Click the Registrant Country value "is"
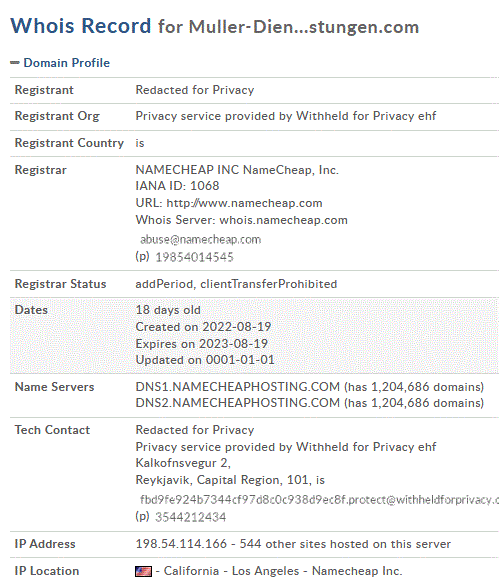Viewport: 499px width, 582px height. pos(140,143)
